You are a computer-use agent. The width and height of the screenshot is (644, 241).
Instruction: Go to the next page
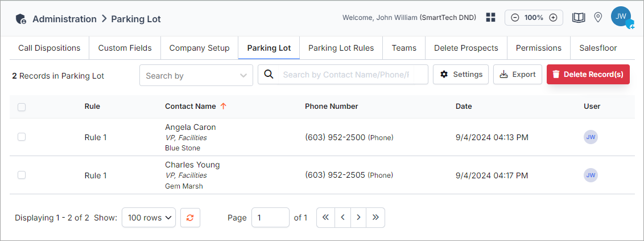358,218
